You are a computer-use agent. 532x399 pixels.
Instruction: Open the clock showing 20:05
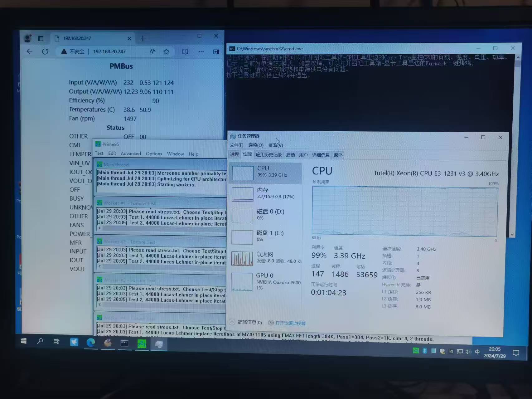click(x=495, y=353)
